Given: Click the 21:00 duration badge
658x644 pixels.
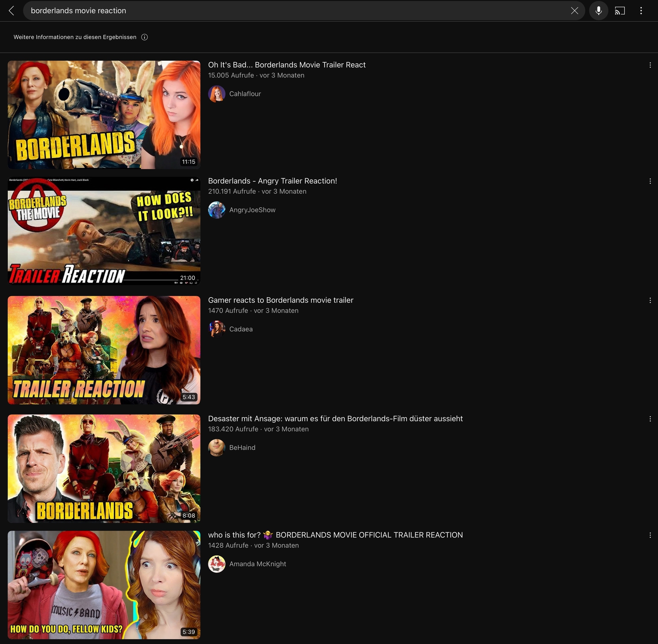Looking at the screenshot, I should (187, 278).
